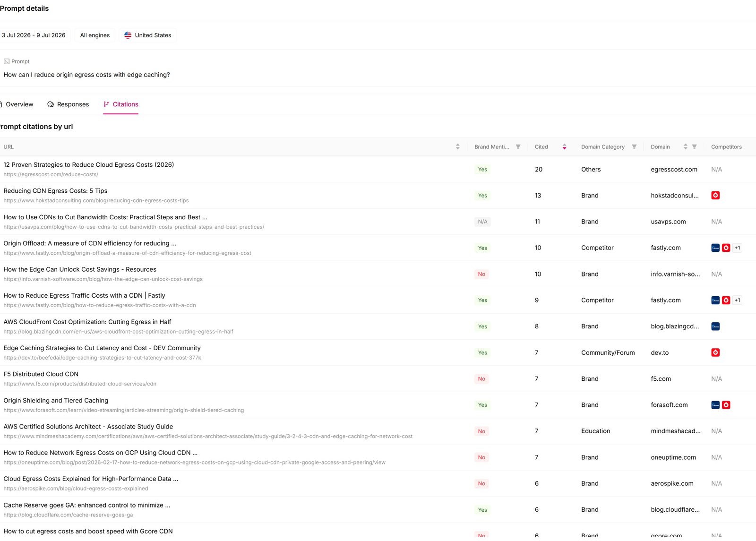Open the dev.to beefedai edge-caching URL
Image resolution: width=756 pixels, height=541 pixels.
point(103,358)
